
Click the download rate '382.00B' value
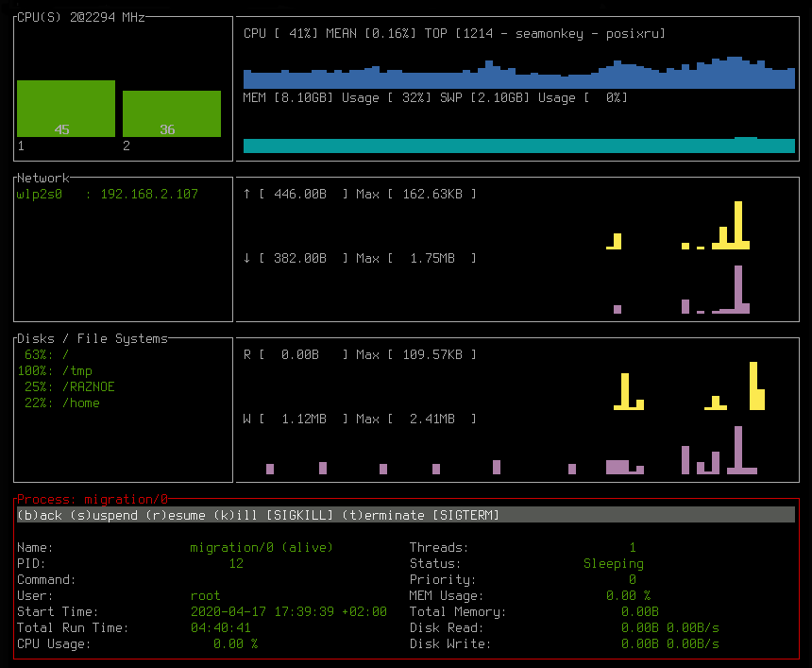tap(300, 259)
